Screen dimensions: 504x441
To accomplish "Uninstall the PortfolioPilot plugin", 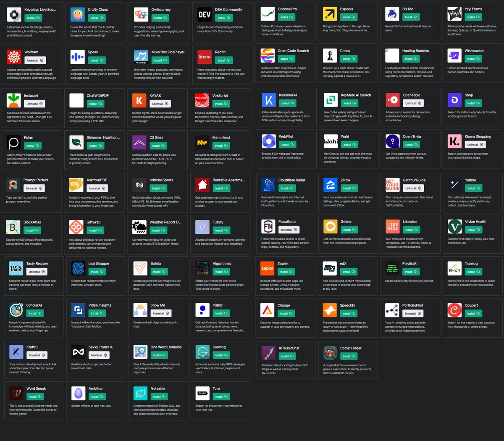I will tap(413, 313).
